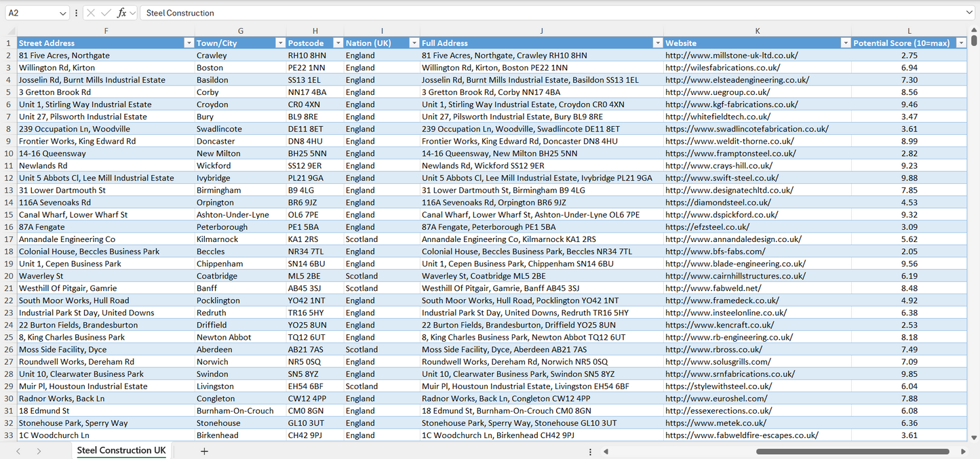Expand the formula bar chevron
This screenshot has width=980, height=459.
(968, 13)
